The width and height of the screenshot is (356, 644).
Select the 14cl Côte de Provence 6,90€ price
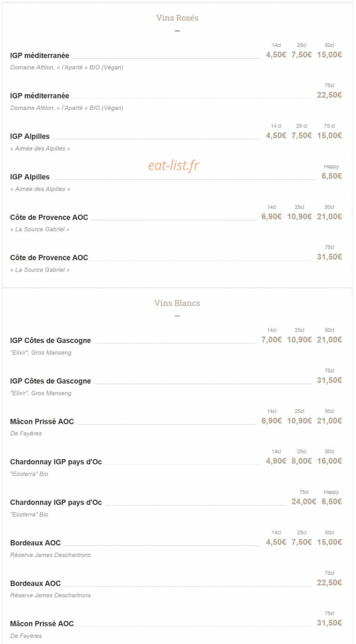(272, 217)
